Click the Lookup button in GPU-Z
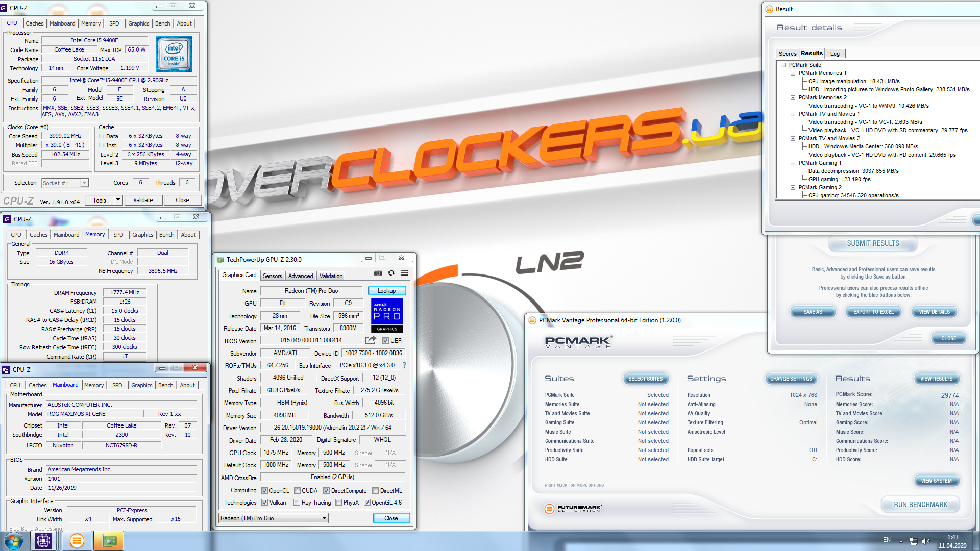The width and height of the screenshot is (980, 551). point(386,291)
